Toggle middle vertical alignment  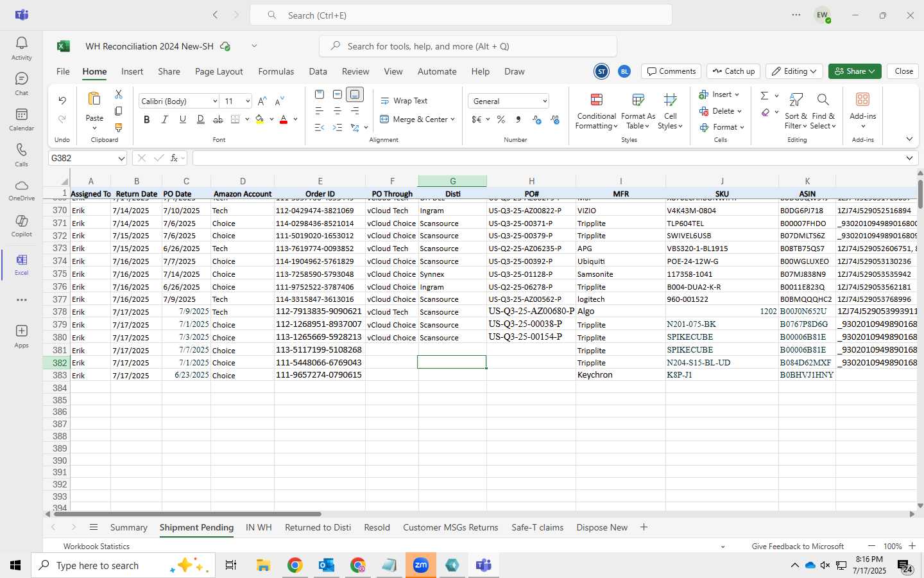[x=338, y=94]
